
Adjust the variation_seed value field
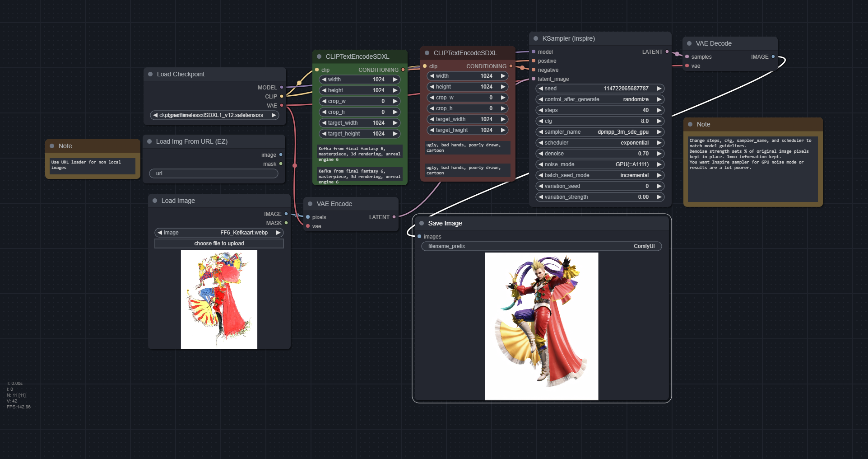tap(600, 186)
